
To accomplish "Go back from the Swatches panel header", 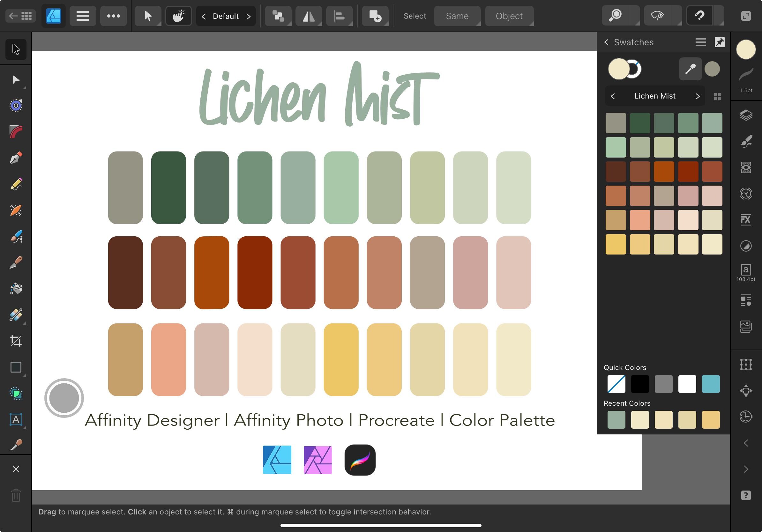I will (606, 42).
